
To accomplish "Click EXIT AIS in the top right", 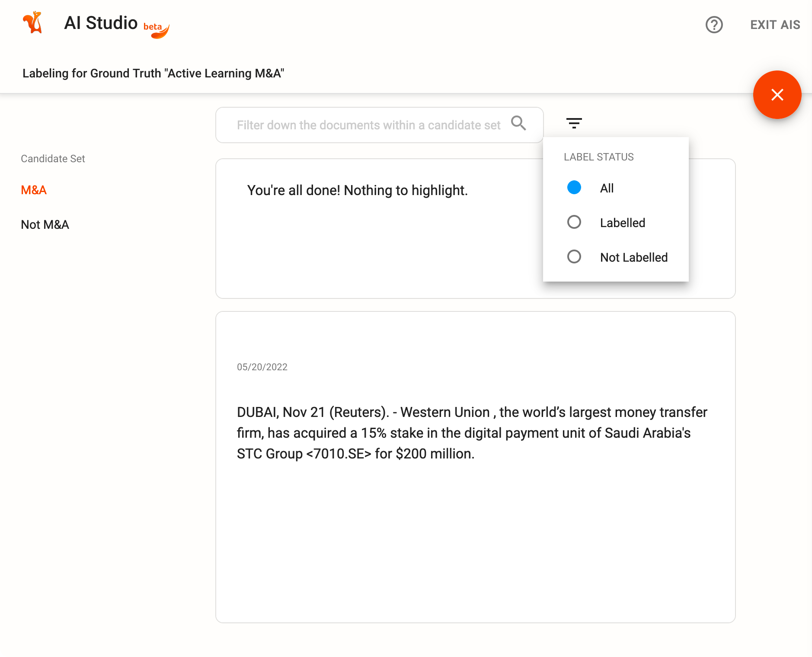I will [775, 25].
